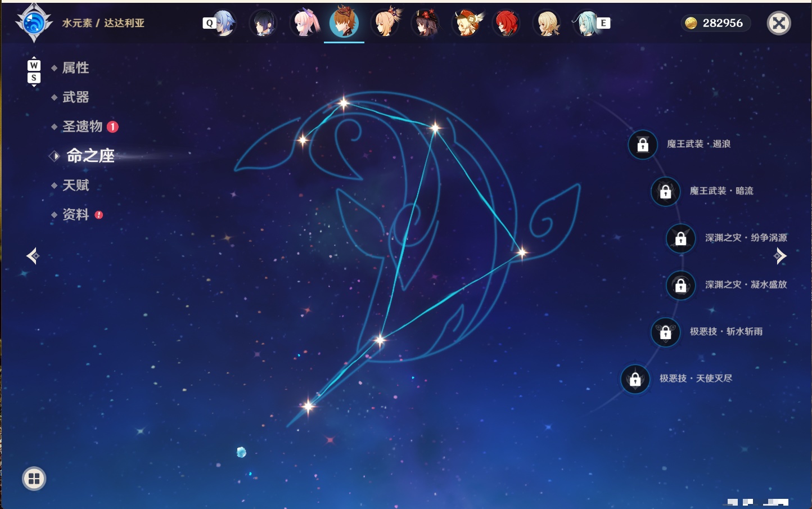The width and height of the screenshot is (812, 509).
Task: Go to previous character with left arrow
Action: tap(33, 256)
